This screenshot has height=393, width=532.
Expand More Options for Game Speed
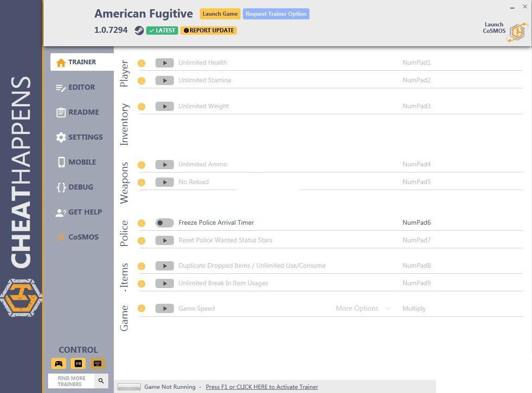(363, 308)
